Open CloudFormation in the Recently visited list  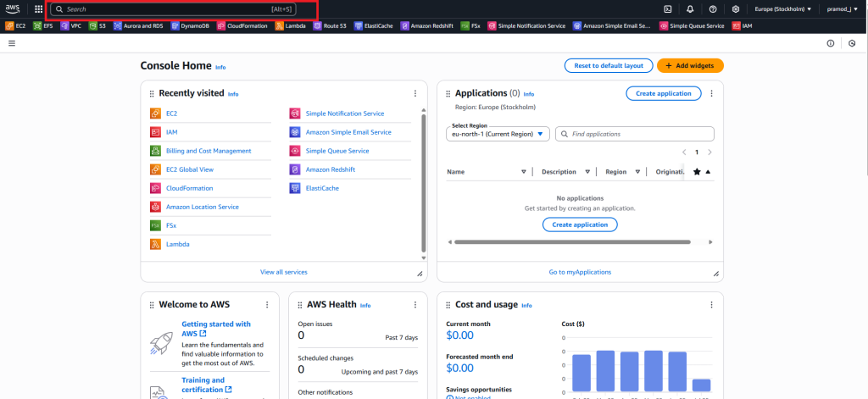[189, 188]
